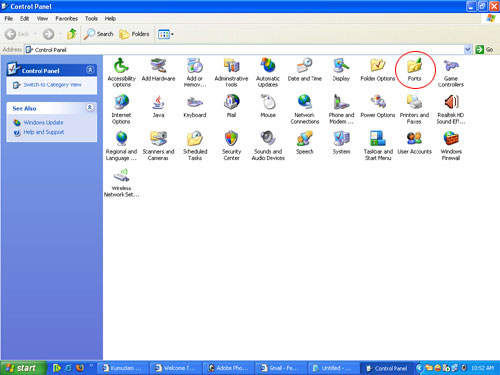Go up one folder level
Viewport: 500px width, 375px height.
[72, 34]
